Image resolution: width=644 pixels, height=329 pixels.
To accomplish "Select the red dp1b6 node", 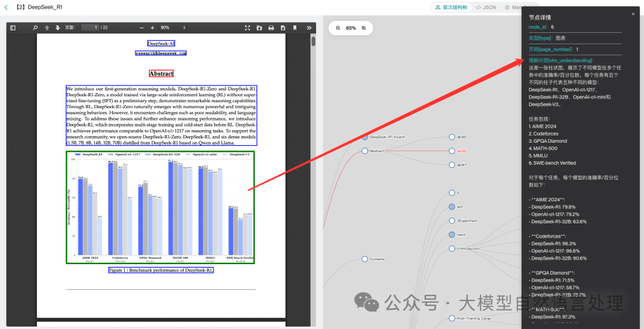I will tap(452, 151).
